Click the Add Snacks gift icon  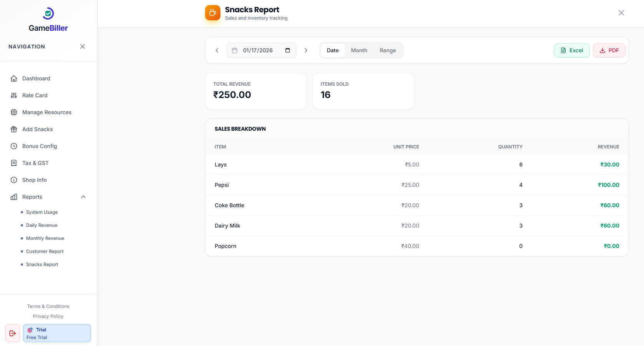click(x=14, y=129)
